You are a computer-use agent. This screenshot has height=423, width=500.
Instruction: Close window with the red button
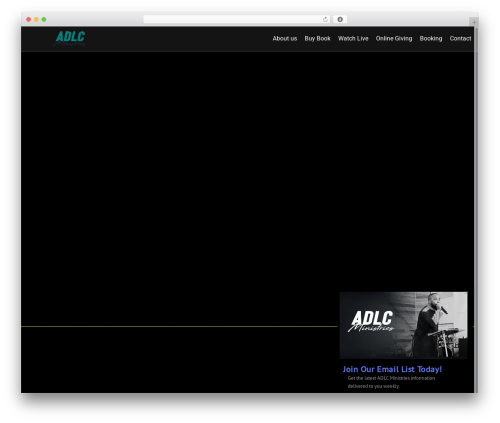tap(29, 19)
